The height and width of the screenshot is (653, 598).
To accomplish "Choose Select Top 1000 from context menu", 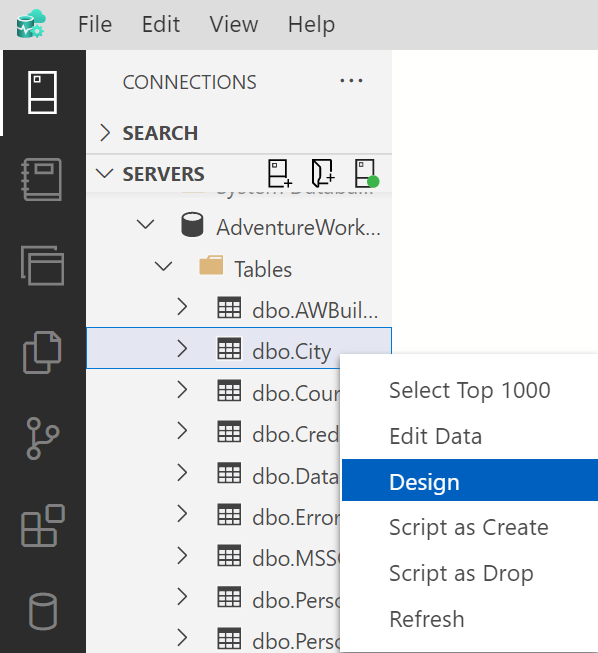I will coord(470,391).
